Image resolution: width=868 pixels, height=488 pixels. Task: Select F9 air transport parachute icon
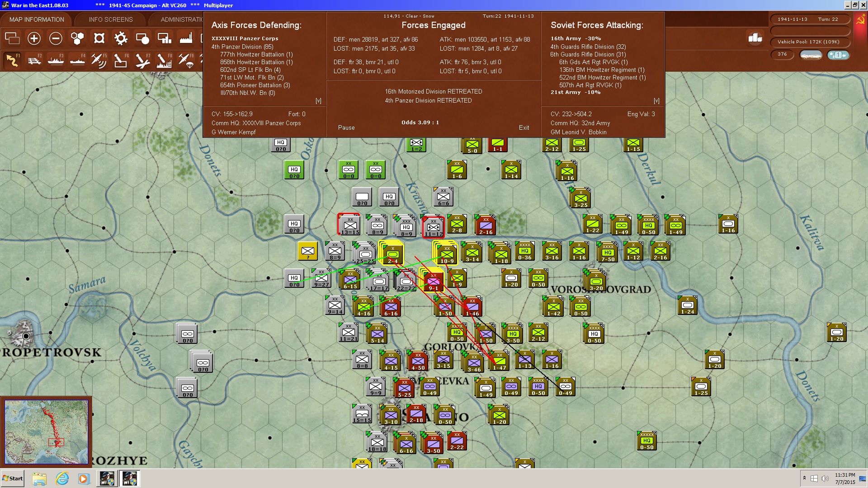point(186,60)
